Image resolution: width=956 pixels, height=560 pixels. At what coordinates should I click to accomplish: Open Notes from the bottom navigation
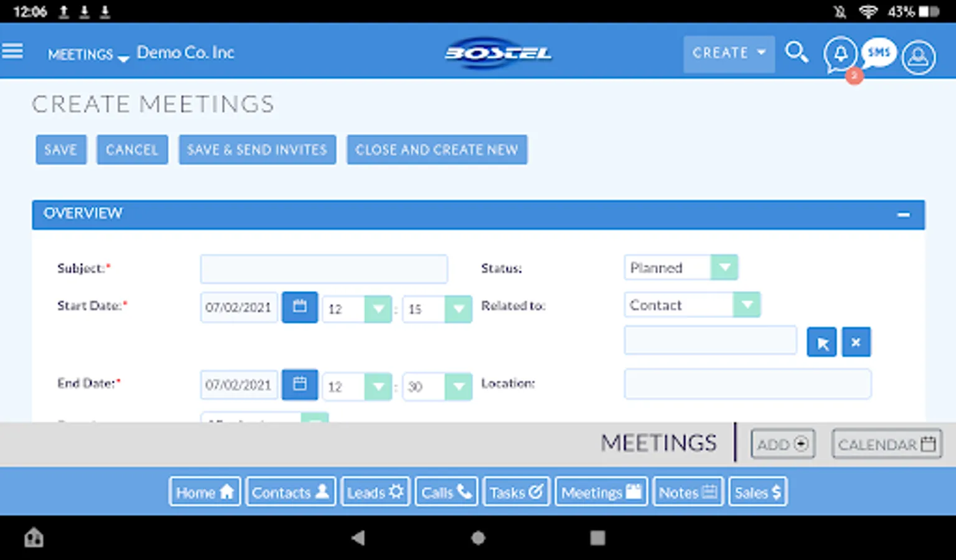point(687,492)
